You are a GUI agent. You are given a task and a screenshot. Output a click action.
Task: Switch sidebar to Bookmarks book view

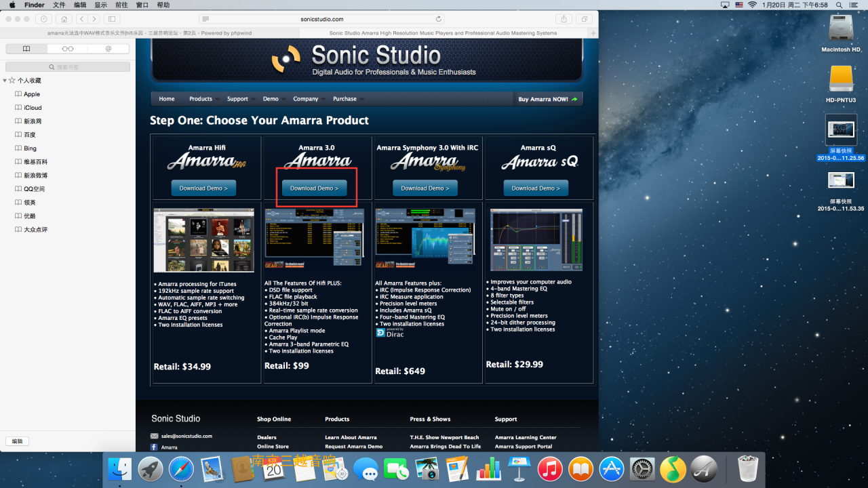tap(26, 49)
